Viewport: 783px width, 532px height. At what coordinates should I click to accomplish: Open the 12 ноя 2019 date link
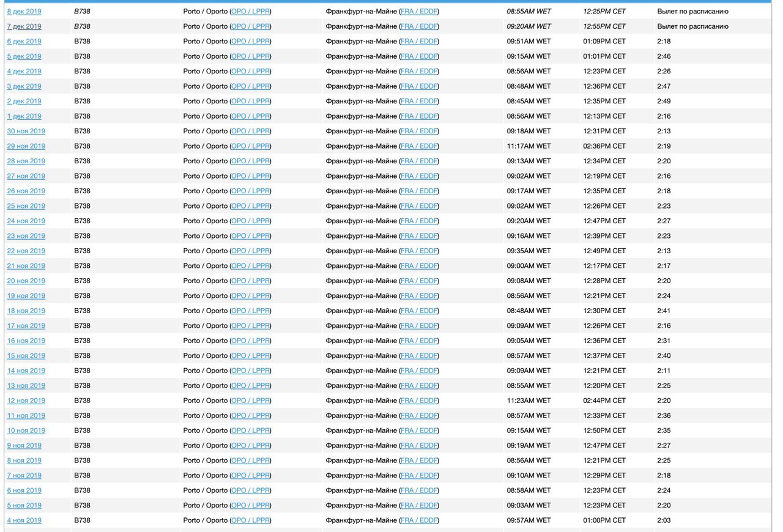(26, 401)
